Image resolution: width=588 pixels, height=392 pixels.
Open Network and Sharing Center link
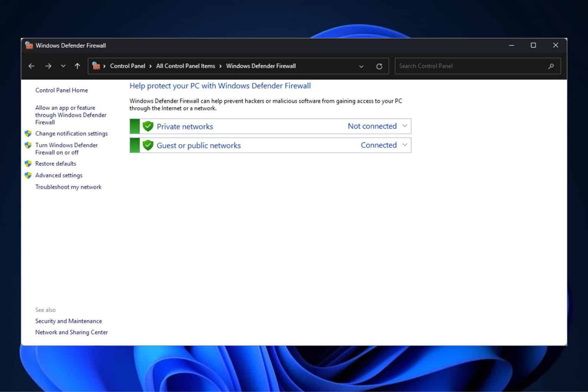click(x=71, y=332)
